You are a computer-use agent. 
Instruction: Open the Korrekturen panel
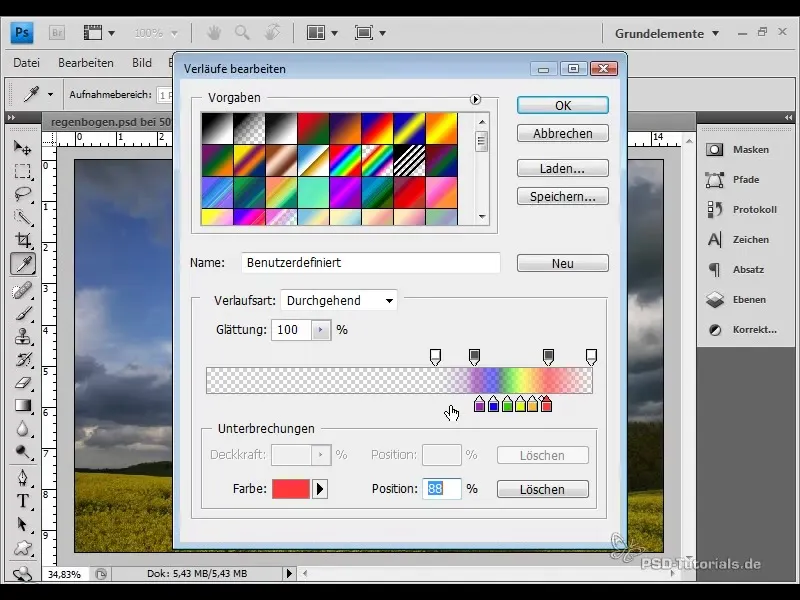pyautogui.click(x=742, y=330)
